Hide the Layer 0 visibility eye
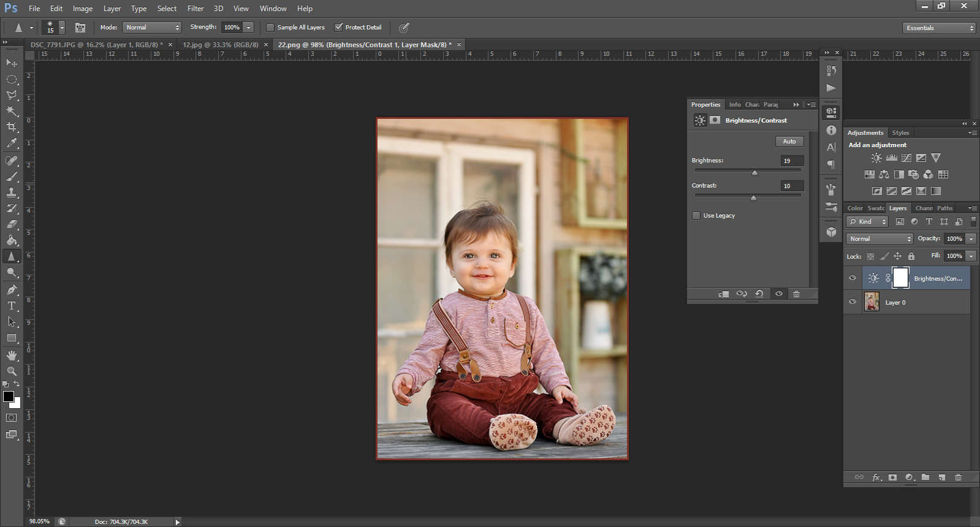The height and width of the screenshot is (527, 980). click(x=852, y=302)
